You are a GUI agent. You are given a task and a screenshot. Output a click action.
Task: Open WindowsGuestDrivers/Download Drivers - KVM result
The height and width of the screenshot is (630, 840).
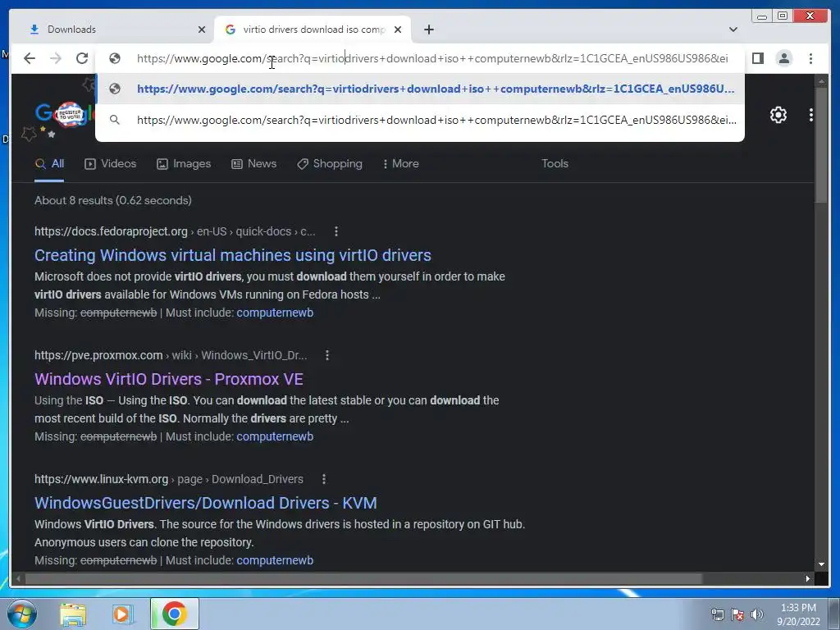(206, 503)
